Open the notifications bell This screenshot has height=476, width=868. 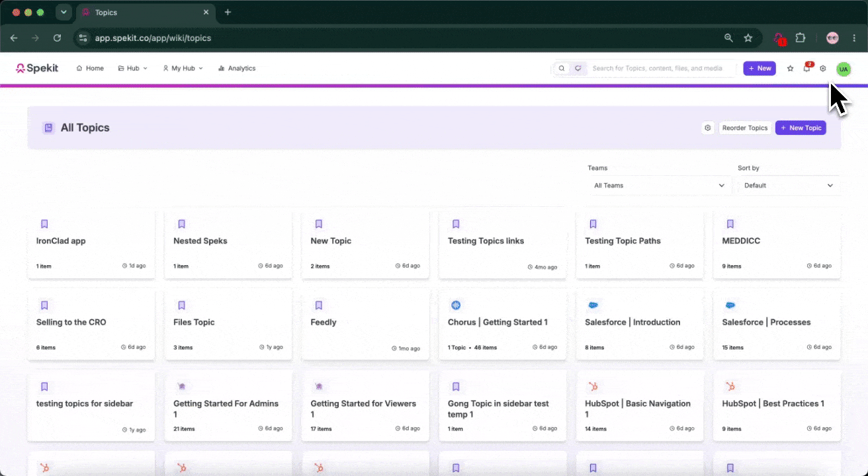(x=806, y=68)
